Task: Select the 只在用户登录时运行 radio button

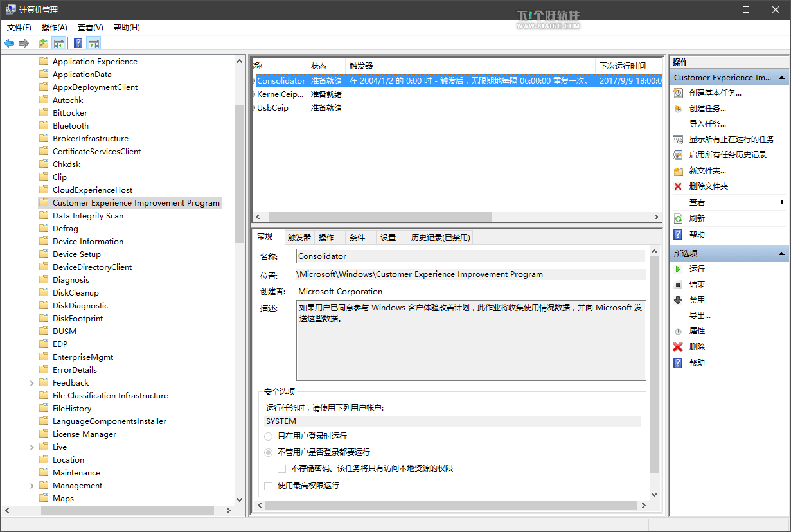Action: (x=268, y=436)
